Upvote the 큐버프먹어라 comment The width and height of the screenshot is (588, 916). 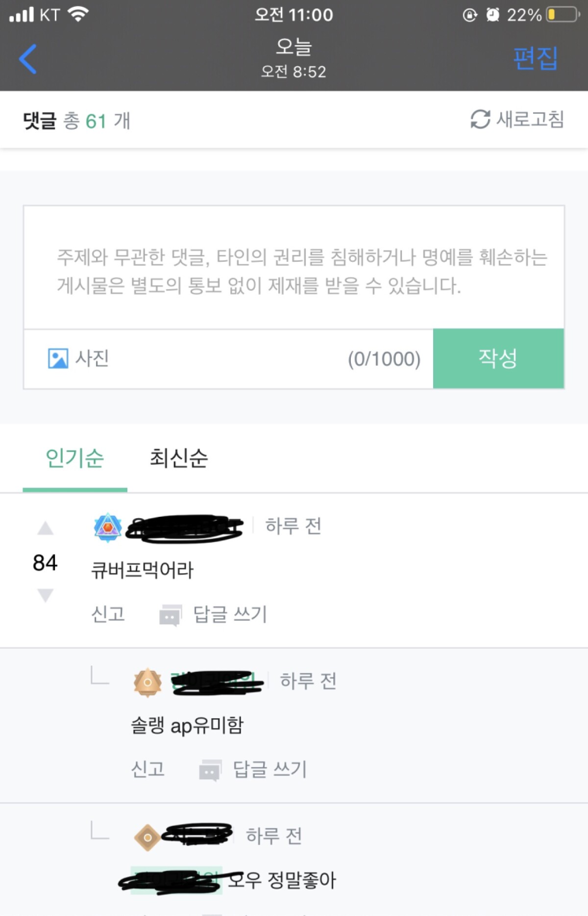tap(46, 528)
